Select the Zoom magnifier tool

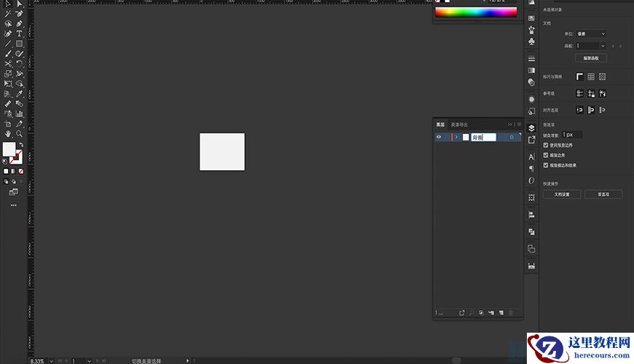(x=20, y=134)
